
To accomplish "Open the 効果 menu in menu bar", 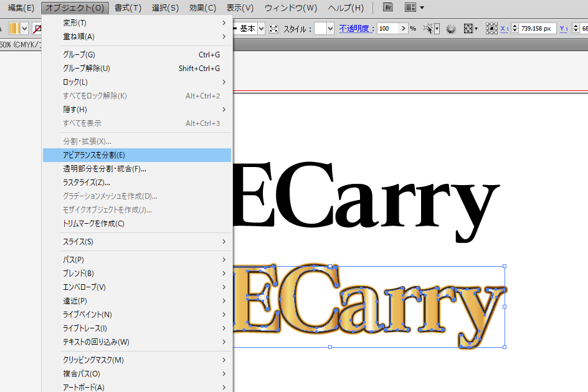I will 202,8.
